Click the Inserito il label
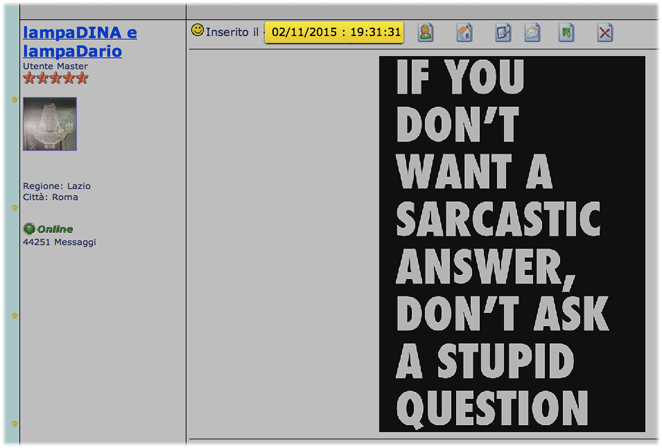This screenshot has height=448, width=662. point(232,32)
